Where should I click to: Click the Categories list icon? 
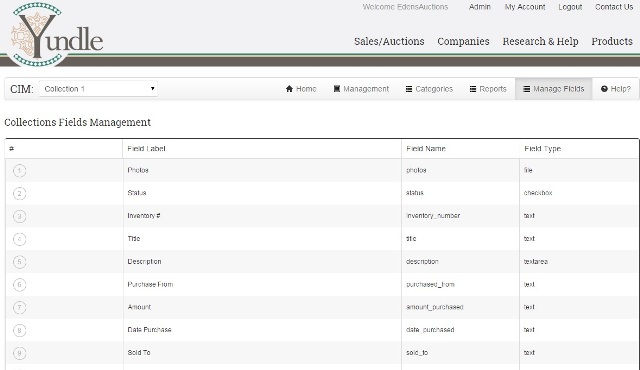(409, 89)
